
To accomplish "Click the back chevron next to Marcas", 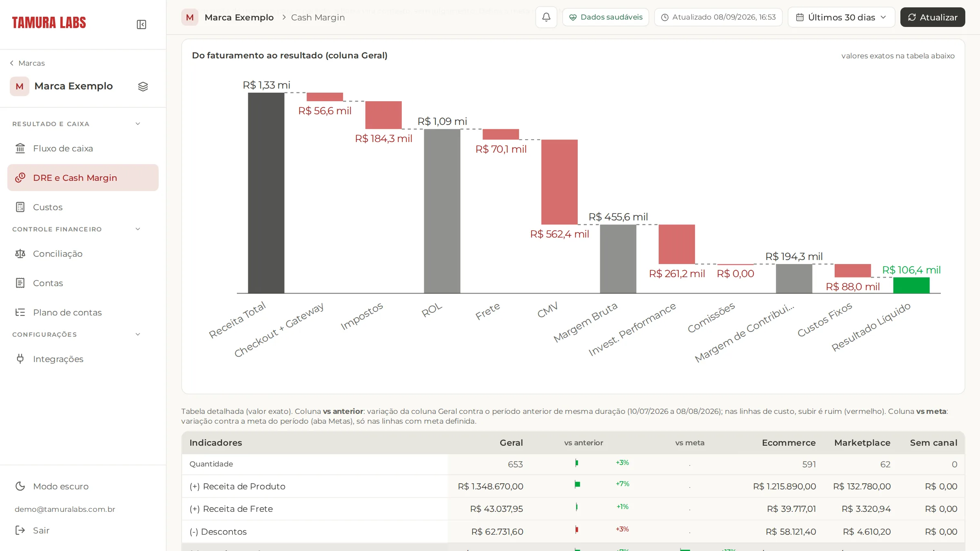I will coord(11,63).
